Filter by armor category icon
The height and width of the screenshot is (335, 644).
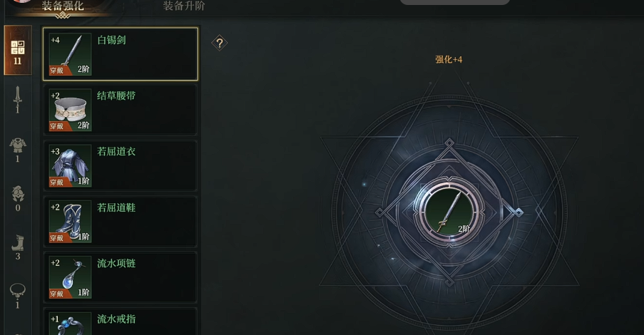tap(18, 150)
